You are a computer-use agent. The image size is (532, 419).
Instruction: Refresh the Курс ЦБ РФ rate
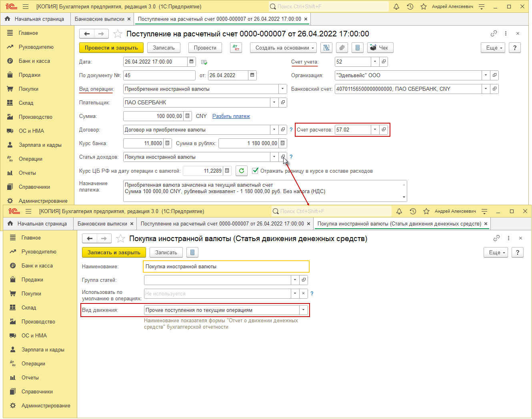point(242,171)
